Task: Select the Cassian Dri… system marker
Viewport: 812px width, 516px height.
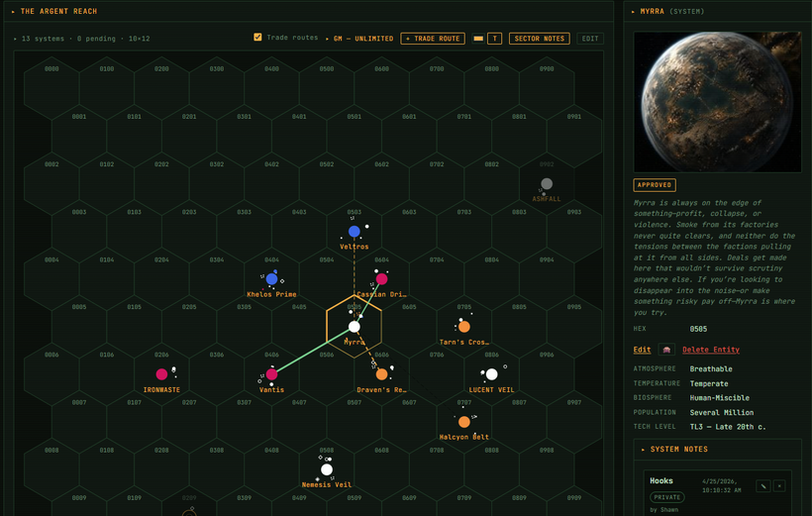Action: pyautogui.click(x=381, y=279)
